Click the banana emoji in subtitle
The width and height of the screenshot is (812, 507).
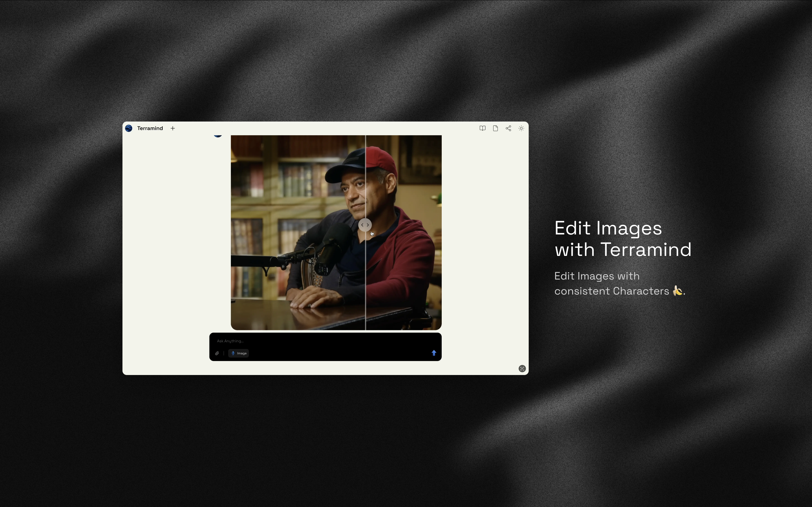677,290
